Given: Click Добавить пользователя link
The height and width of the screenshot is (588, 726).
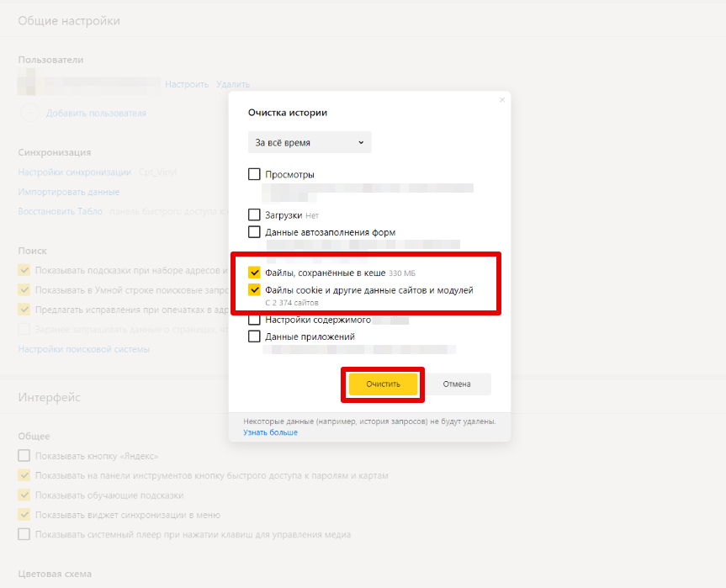Looking at the screenshot, I should 96,113.
